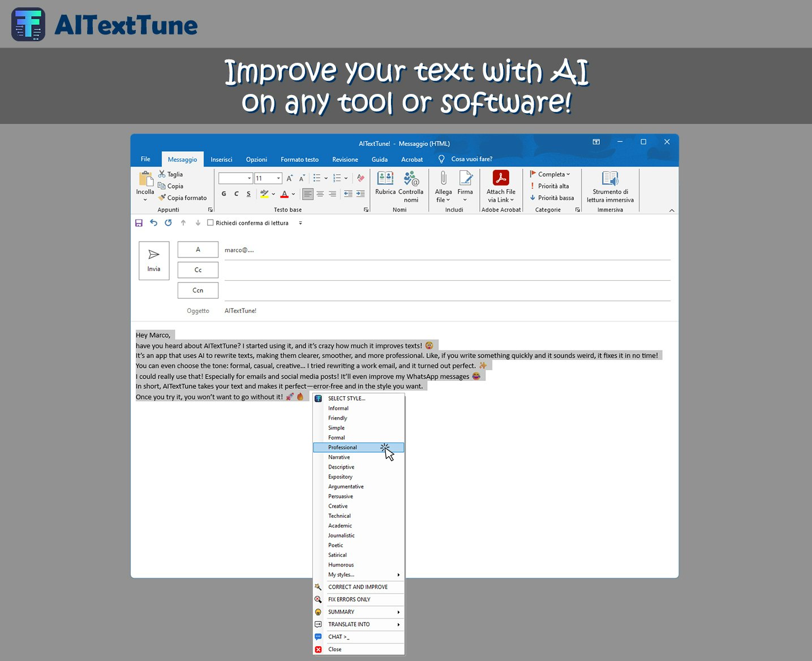Image resolution: width=812 pixels, height=661 pixels.
Task: Click the lightbulb Cosa vuoi fare icon
Action: pos(441,159)
